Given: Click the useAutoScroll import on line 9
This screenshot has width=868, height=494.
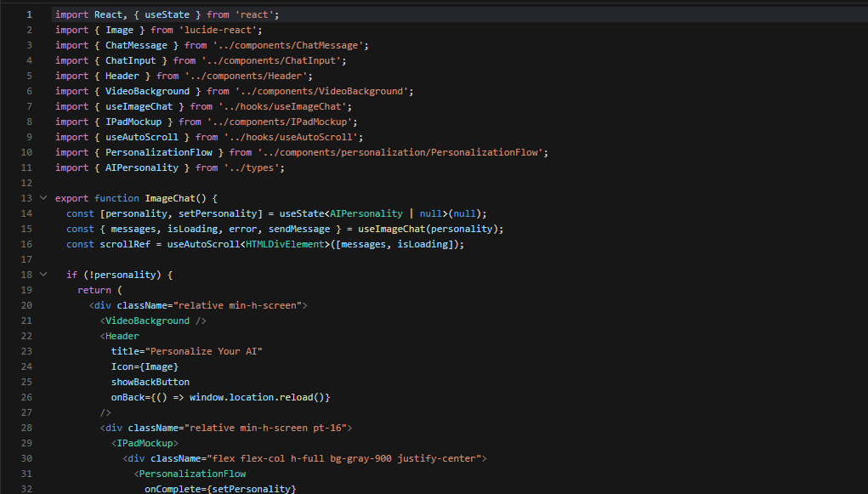Looking at the screenshot, I should click(x=142, y=137).
